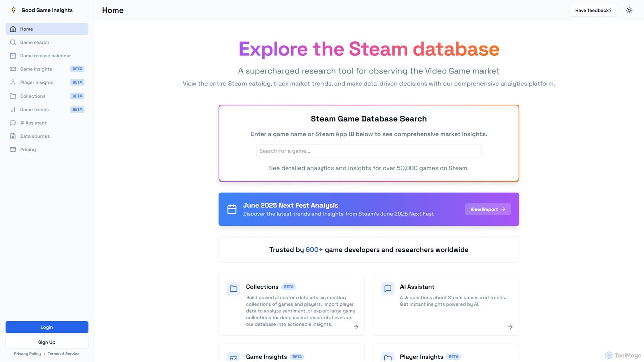
Task: Click the BETA badge beside Game trends
Action: coord(77,110)
